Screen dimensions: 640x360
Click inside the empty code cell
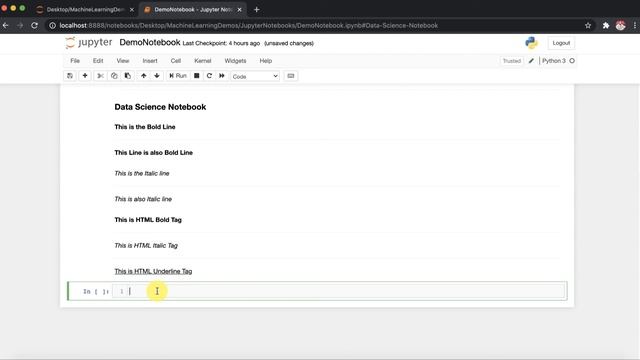(x=339, y=291)
